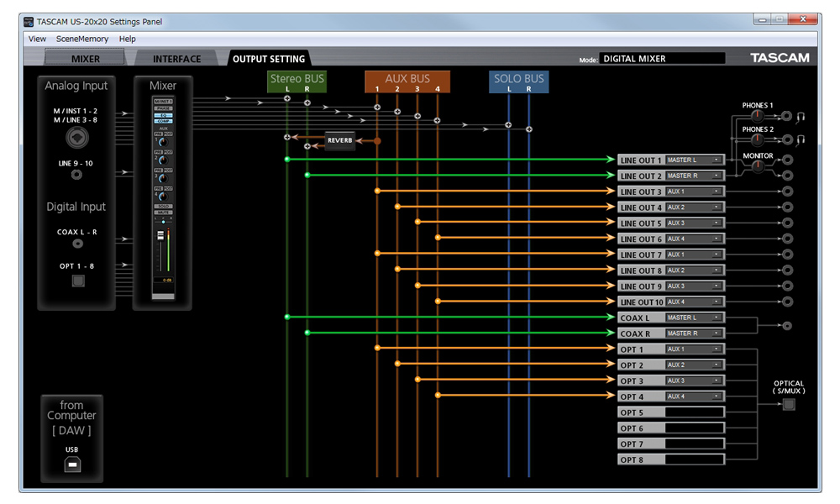Click the Mode field showing DIGITAL MIXER
840x504 pixels.
click(x=662, y=59)
